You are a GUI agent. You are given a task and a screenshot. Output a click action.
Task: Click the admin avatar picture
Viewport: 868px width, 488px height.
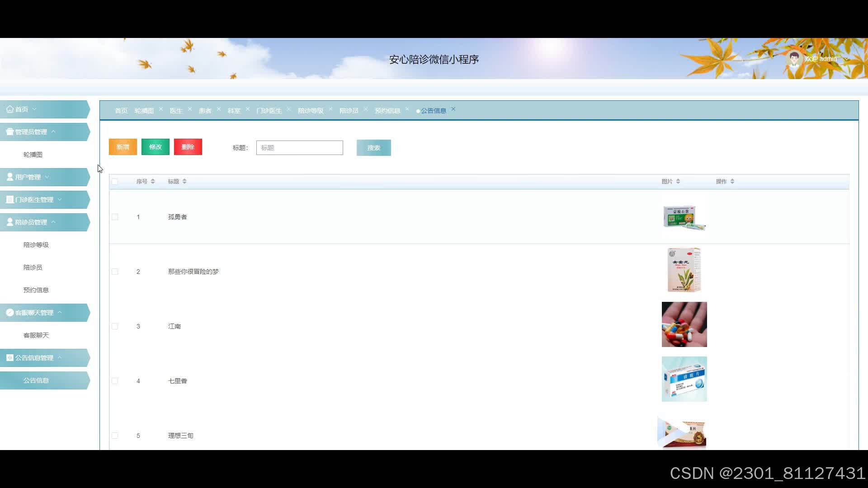[x=794, y=59]
